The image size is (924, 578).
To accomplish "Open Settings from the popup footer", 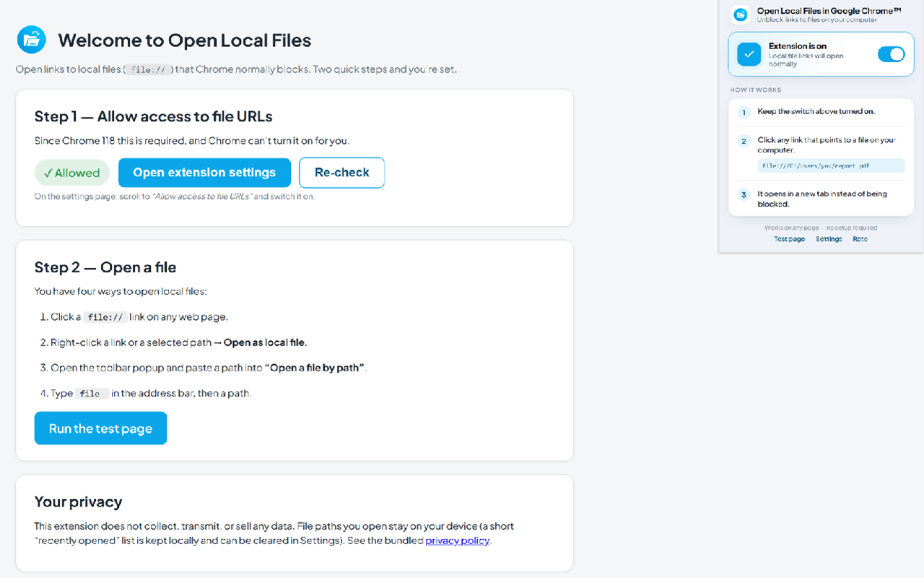I will pos(829,239).
